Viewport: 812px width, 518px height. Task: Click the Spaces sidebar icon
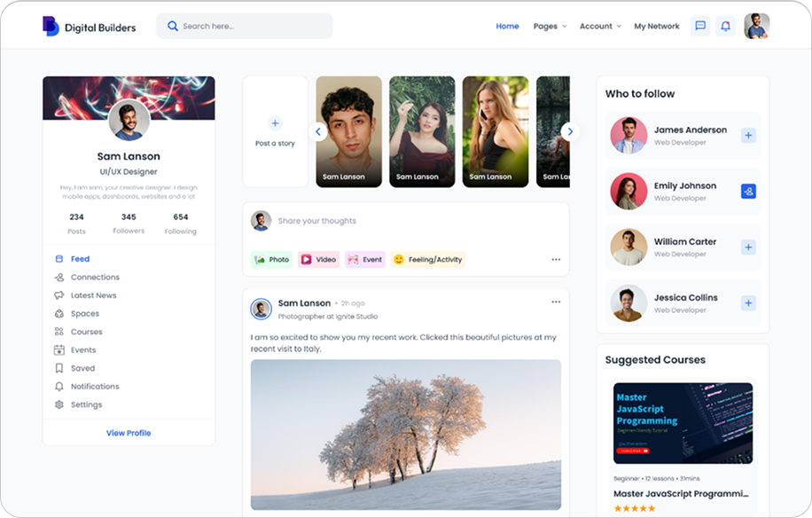(x=59, y=313)
